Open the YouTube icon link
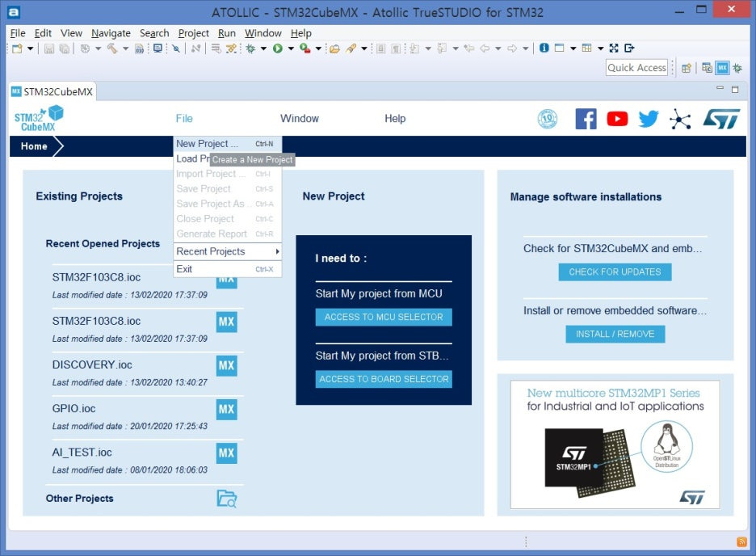The image size is (756, 556). pos(617,119)
